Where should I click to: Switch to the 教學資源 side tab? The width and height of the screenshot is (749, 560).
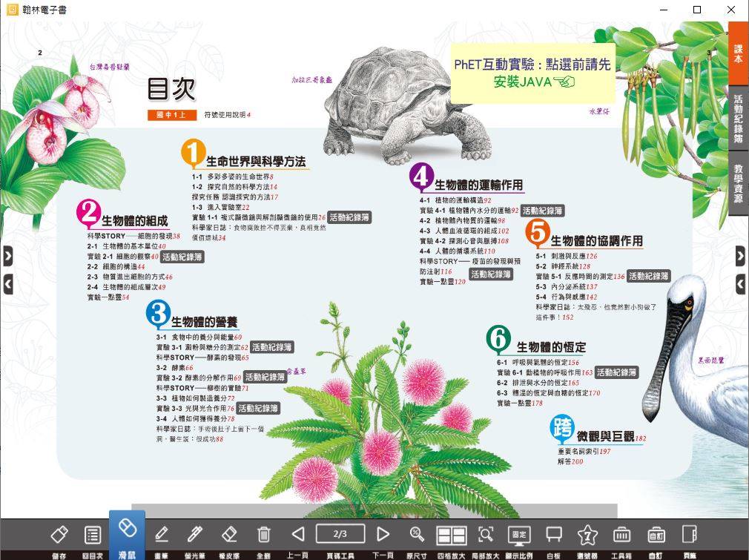739,183
